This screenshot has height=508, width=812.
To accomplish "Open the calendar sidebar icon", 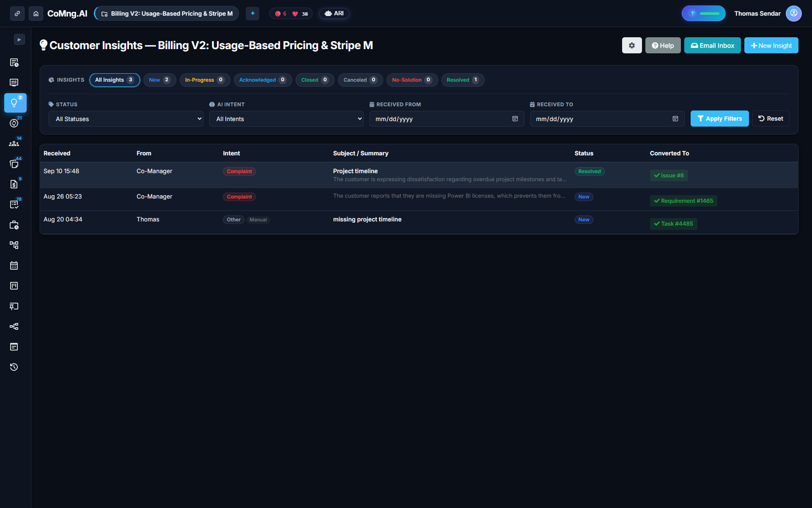I will pos(14,265).
